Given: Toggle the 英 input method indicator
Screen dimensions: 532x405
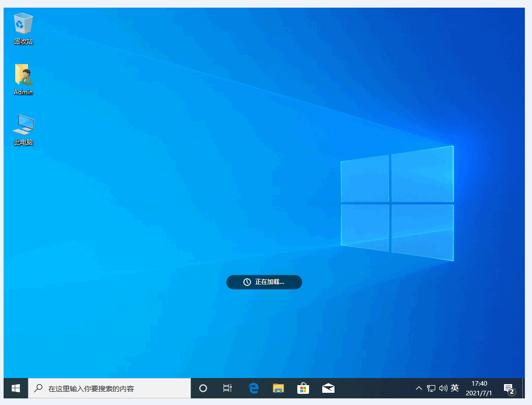Looking at the screenshot, I should tap(455, 388).
